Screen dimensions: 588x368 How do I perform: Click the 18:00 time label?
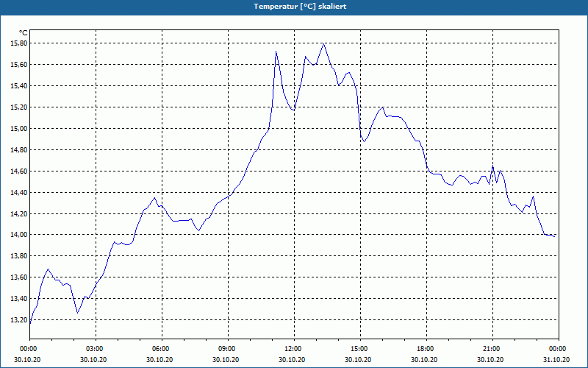click(x=426, y=349)
